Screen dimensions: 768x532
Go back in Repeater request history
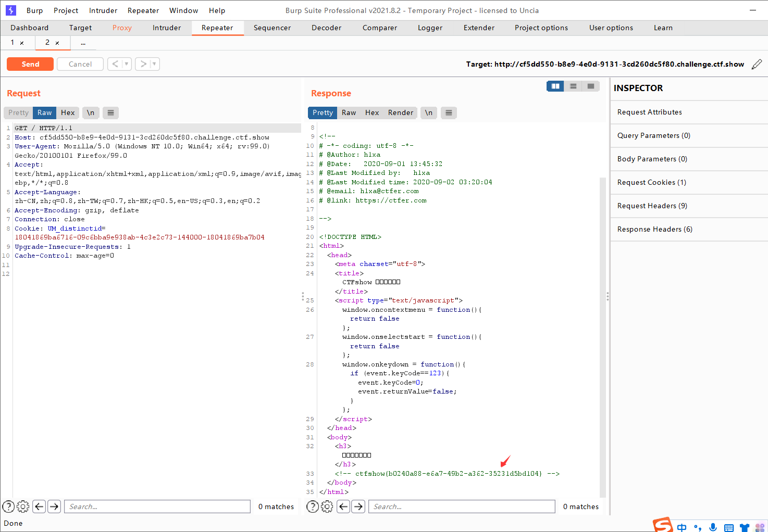(115, 64)
